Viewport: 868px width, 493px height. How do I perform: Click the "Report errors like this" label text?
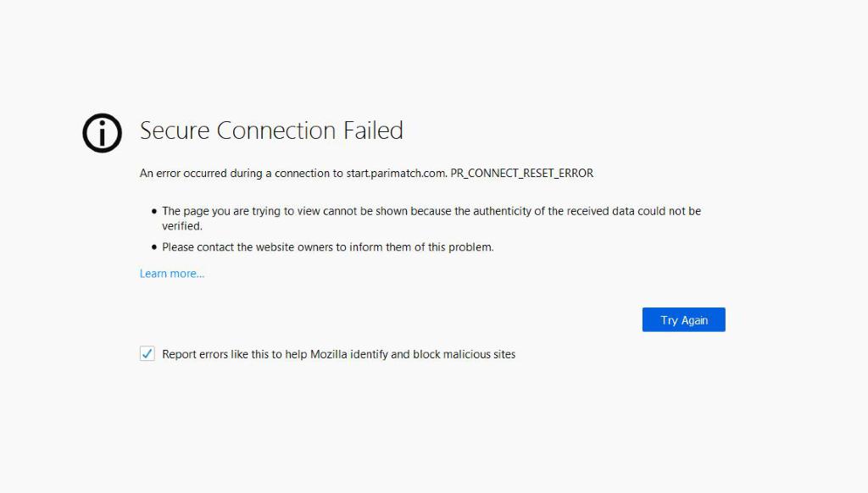[222, 354]
